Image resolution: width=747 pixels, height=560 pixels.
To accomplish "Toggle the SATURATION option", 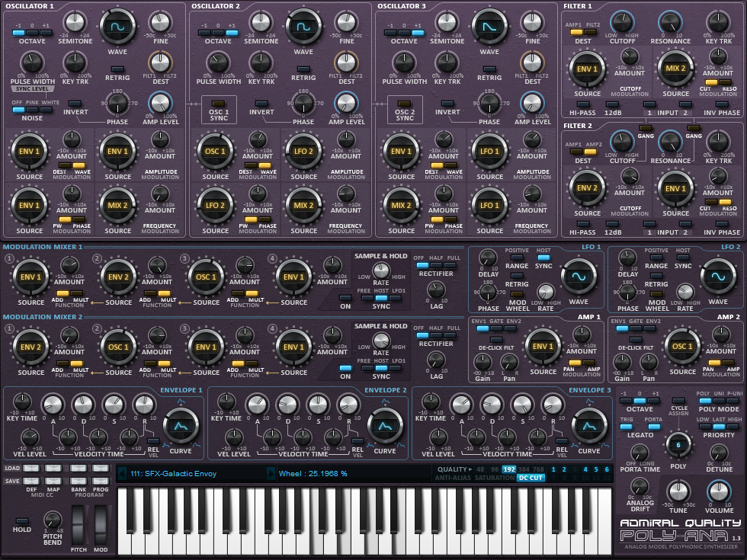I will pyautogui.click(x=495, y=478).
